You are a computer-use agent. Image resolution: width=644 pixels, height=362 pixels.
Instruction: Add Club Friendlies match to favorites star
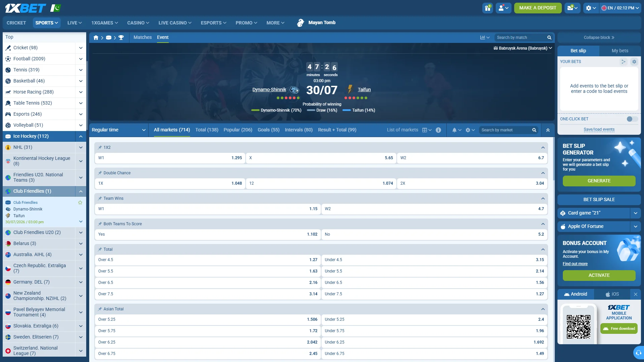(80, 202)
